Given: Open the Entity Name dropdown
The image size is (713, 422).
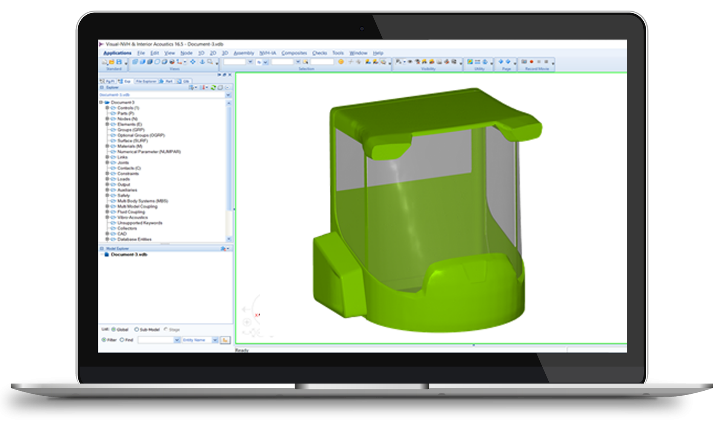Looking at the screenshot, I should (215, 340).
